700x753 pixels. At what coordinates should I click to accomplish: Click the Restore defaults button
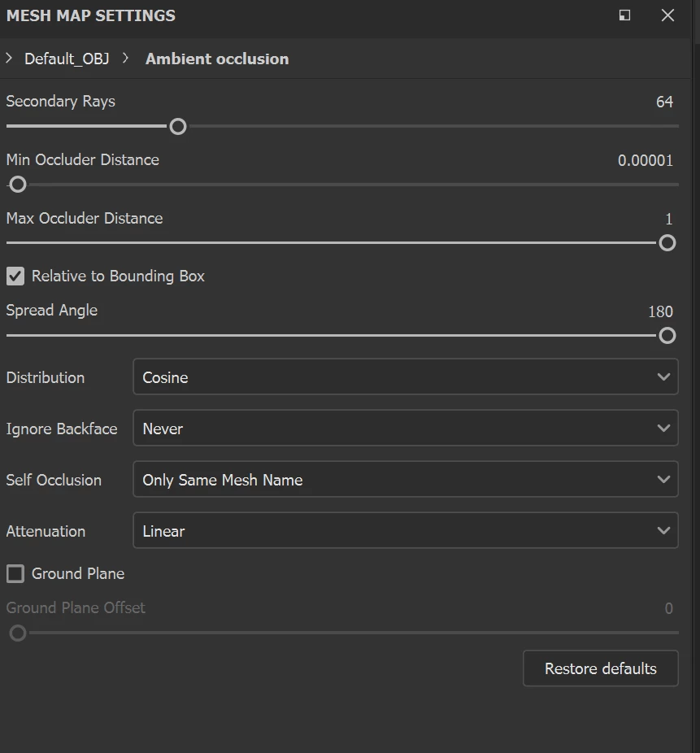(x=600, y=668)
